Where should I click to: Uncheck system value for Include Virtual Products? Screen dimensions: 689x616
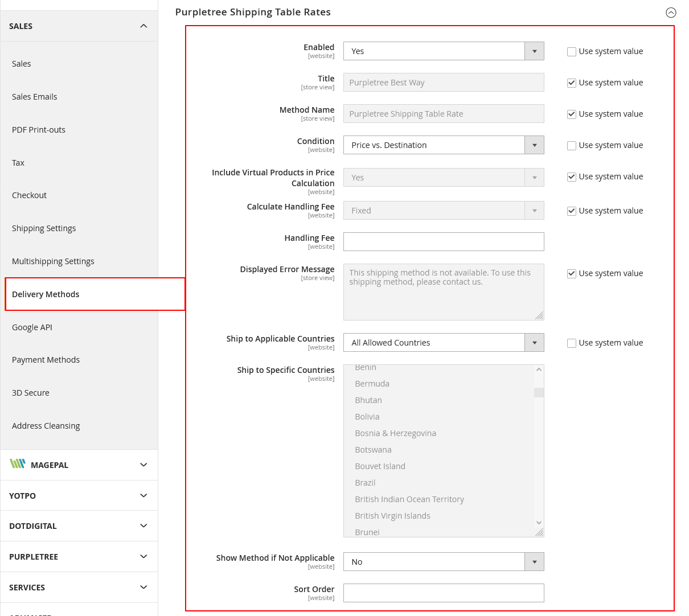coord(572,177)
